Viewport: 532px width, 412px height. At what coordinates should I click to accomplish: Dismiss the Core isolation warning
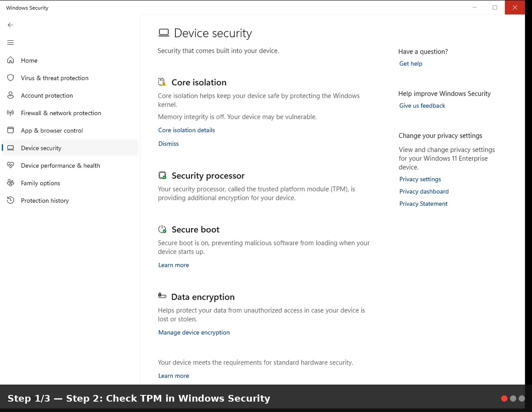[168, 144]
